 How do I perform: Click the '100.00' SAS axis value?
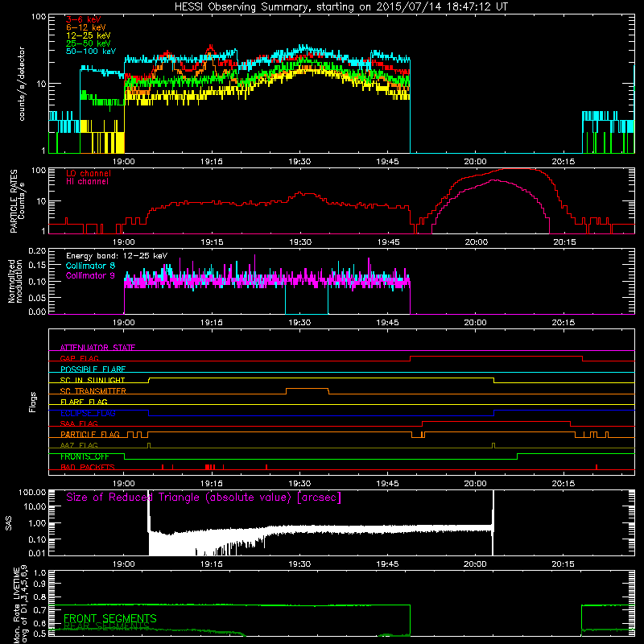[32, 492]
